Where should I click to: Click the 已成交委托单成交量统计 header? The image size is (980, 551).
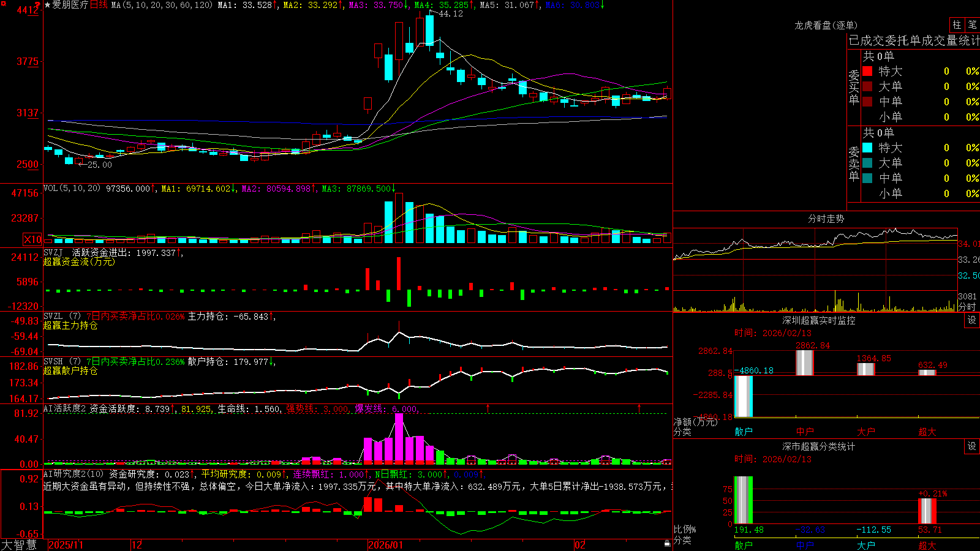(x=914, y=40)
